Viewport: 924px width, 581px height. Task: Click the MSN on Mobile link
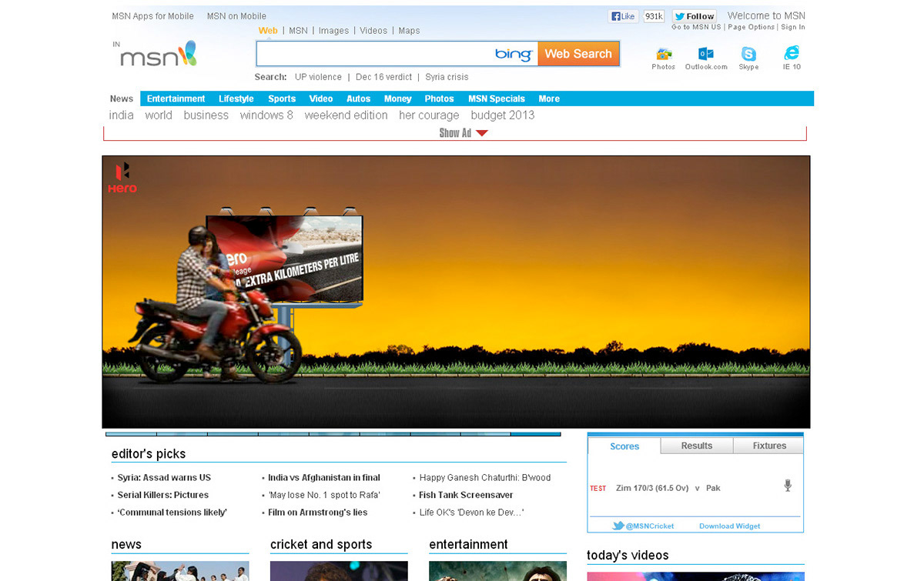point(236,16)
